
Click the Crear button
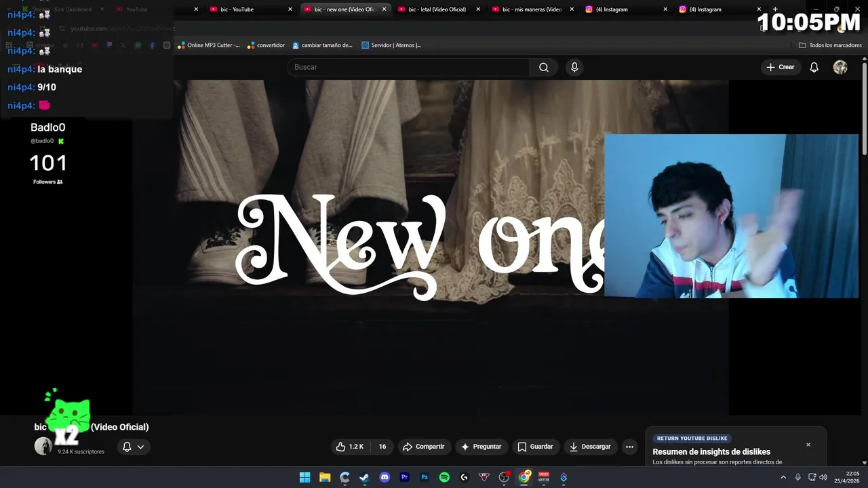coord(781,67)
